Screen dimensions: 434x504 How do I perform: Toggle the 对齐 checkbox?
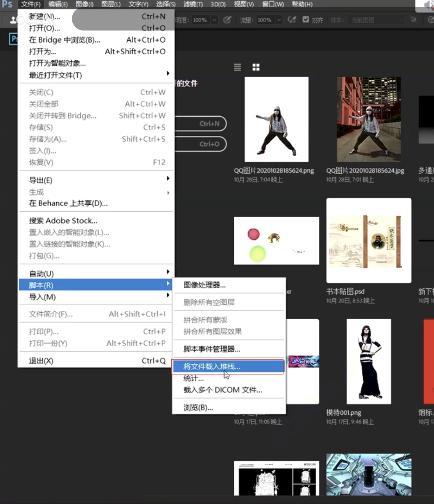click(306, 20)
